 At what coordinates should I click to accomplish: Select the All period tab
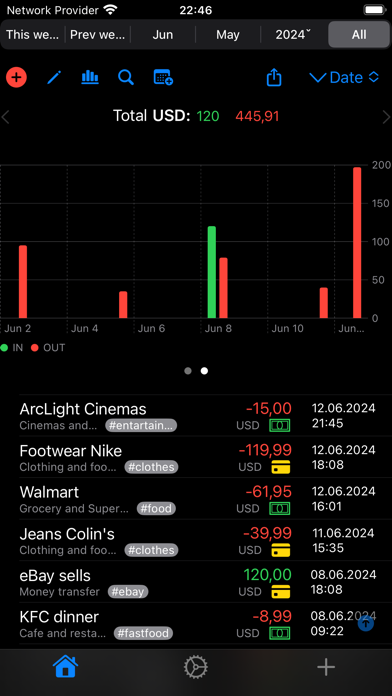[x=359, y=35]
